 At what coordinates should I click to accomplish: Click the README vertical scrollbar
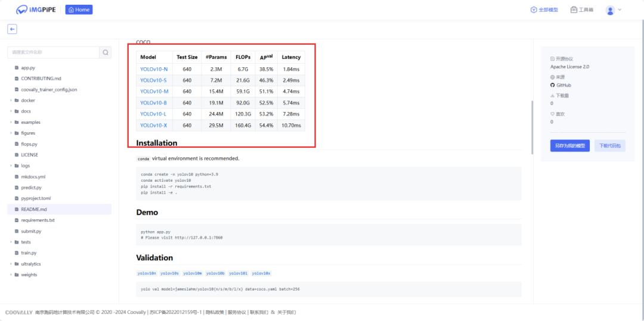(532, 127)
